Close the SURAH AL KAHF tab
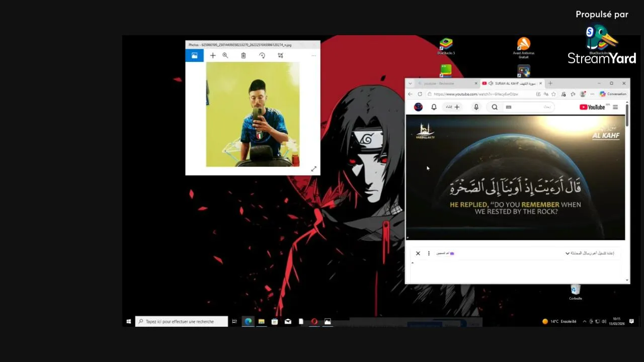Viewport: 644px width, 362px height. pyautogui.click(x=541, y=83)
